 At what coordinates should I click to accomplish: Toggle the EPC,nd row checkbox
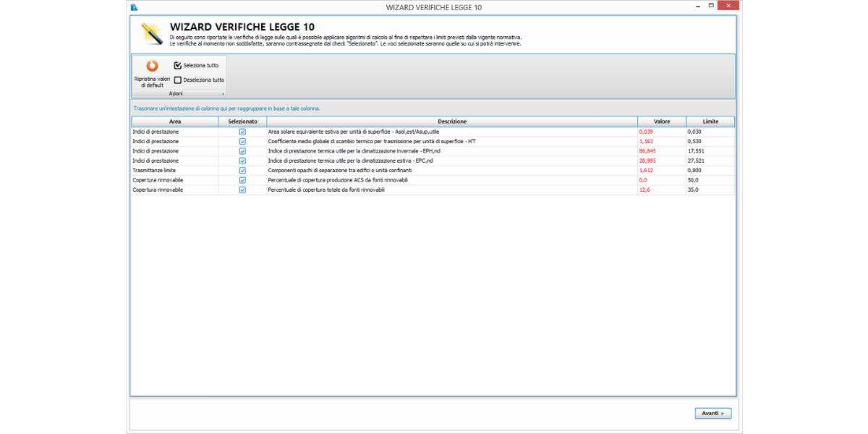coord(242,161)
